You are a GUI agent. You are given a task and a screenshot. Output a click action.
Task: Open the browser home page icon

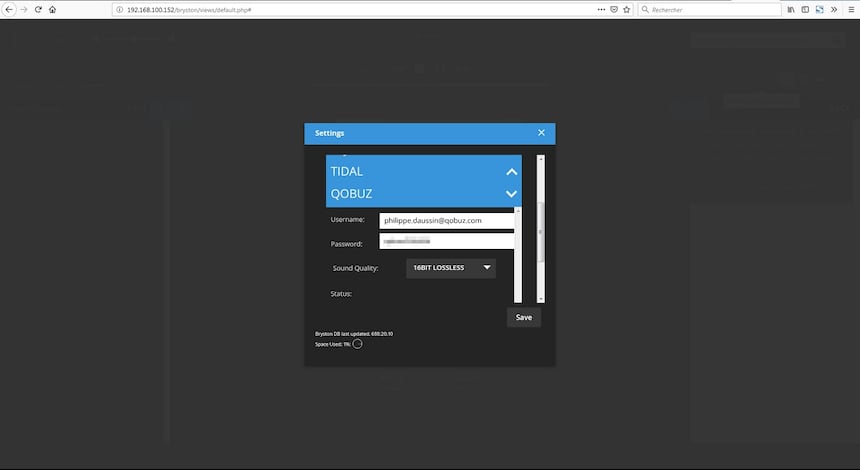[x=53, y=9]
